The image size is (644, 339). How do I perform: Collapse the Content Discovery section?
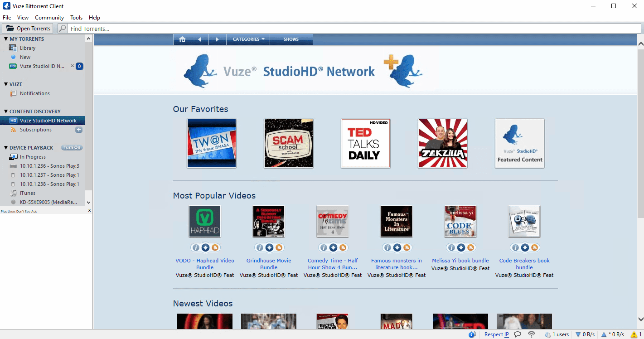pos(6,111)
